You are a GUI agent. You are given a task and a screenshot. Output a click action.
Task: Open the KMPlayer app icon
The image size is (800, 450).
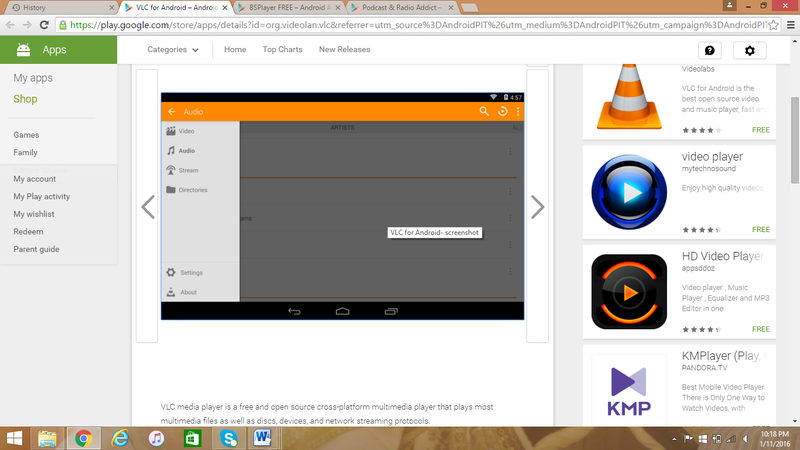(x=629, y=391)
